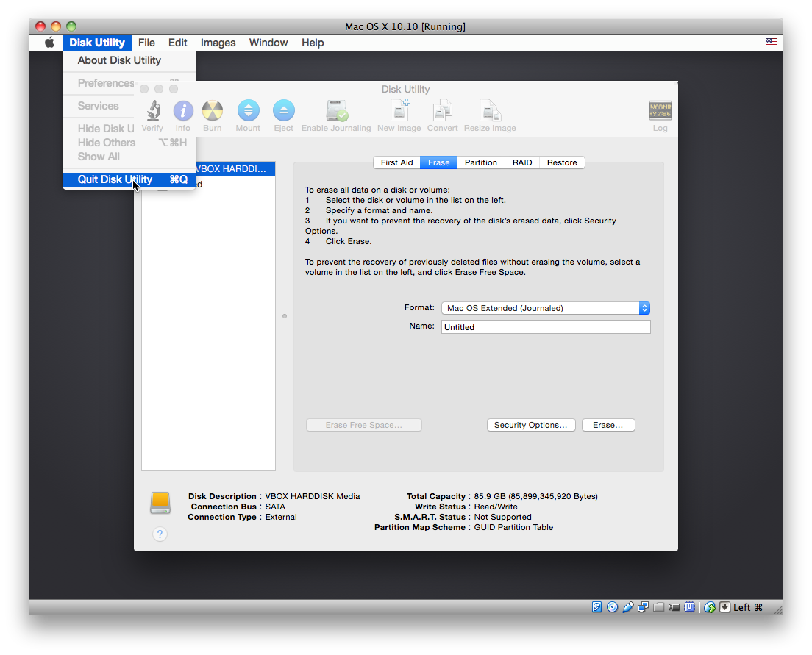Click the 'GUID Partition Table' value
812x655 pixels.
coord(513,527)
